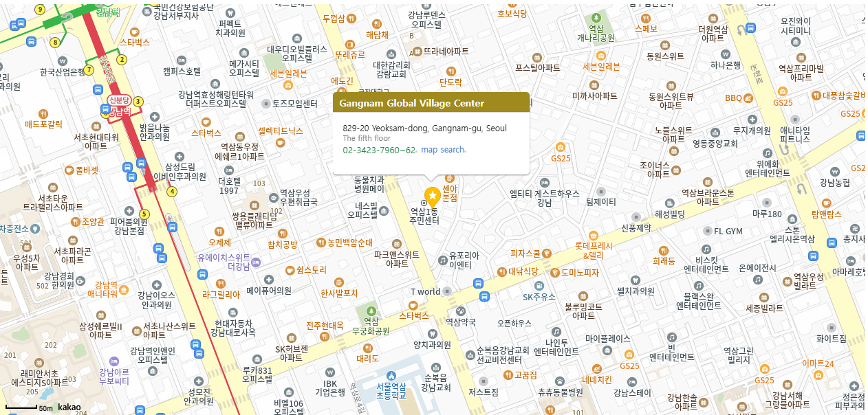Click the 유에이치스위트 더강남 hotel icon

(256, 262)
